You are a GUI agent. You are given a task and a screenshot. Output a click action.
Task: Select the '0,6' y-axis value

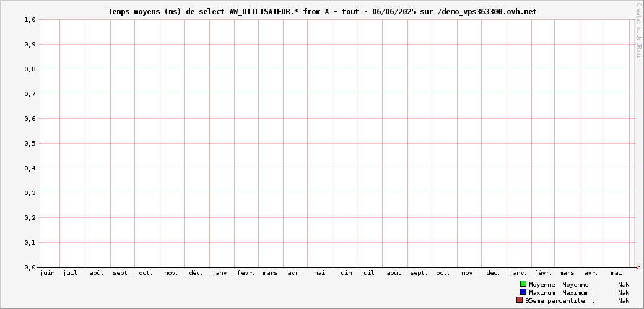[x=30, y=118]
